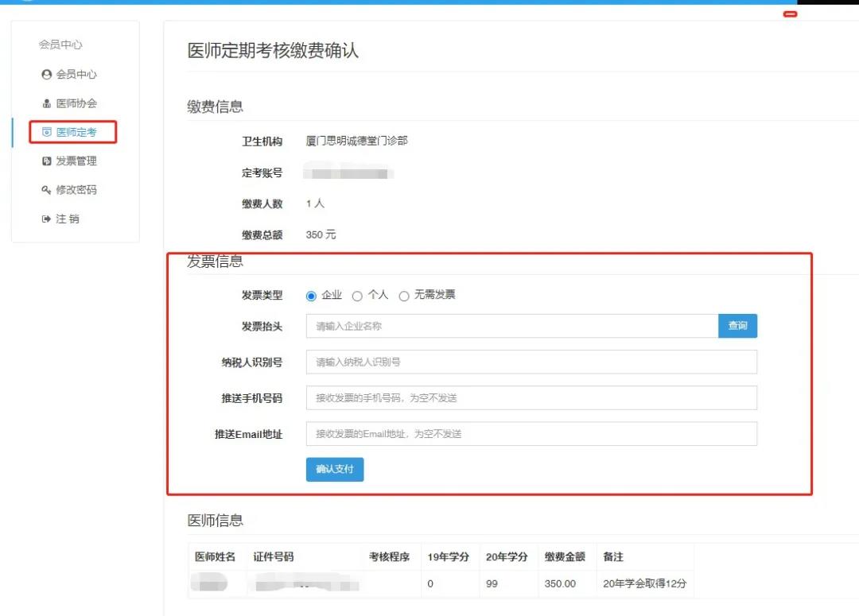Select the 个人 invoice type radio button
This screenshot has width=859, height=616.
tap(357, 296)
